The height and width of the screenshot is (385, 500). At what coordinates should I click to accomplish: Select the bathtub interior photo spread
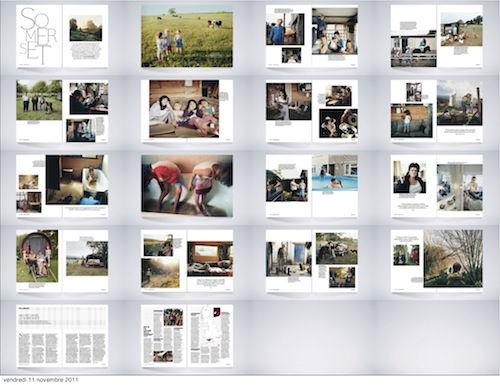click(x=62, y=186)
